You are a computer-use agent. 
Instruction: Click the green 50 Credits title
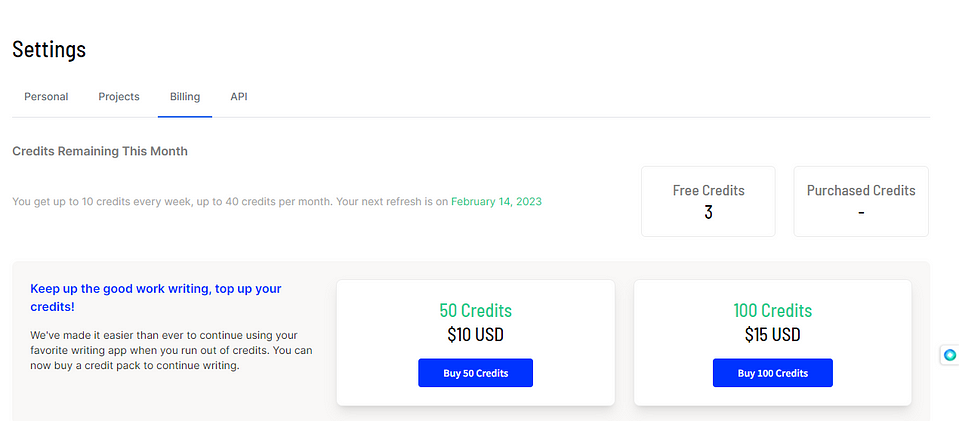(x=475, y=310)
